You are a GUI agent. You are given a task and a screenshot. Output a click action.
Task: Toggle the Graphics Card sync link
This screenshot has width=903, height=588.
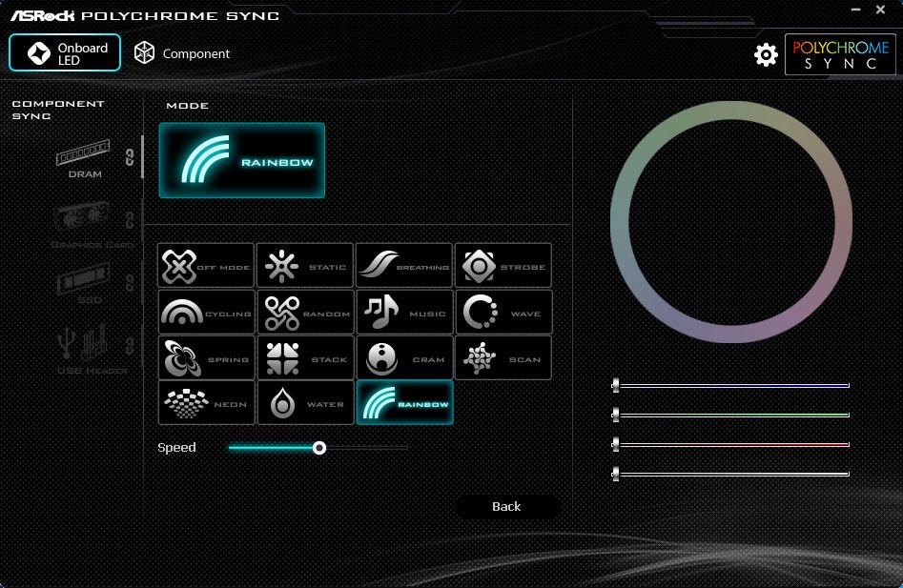point(130,220)
